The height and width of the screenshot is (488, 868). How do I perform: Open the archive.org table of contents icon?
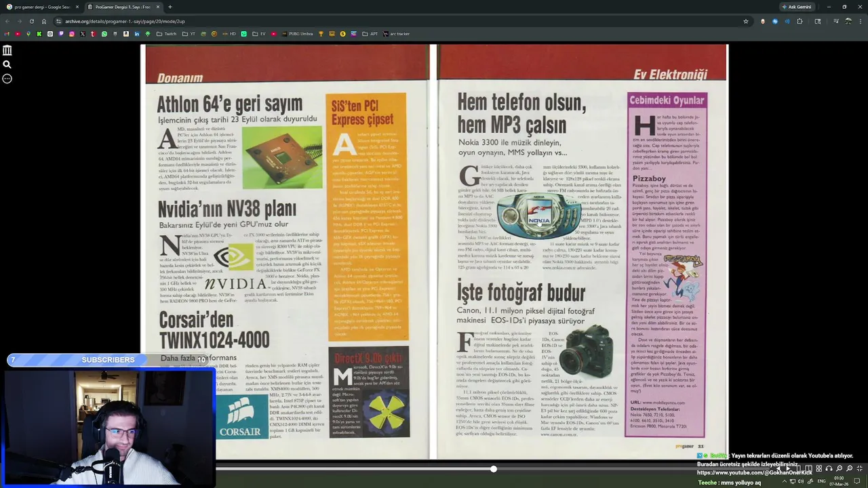pyautogui.click(x=7, y=50)
